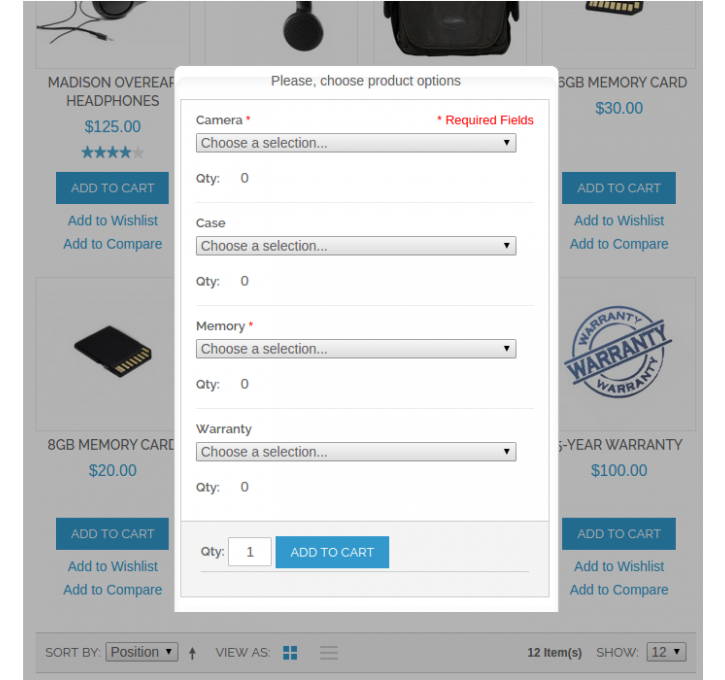The width and height of the screenshot is (725, 680).
Task: Click Add to Cart in the options popup
Action: click(x=332, y=552)
